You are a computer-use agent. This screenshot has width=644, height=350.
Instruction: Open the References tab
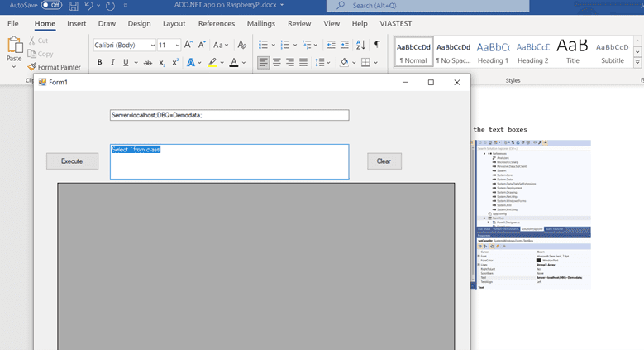click(217, 23)
